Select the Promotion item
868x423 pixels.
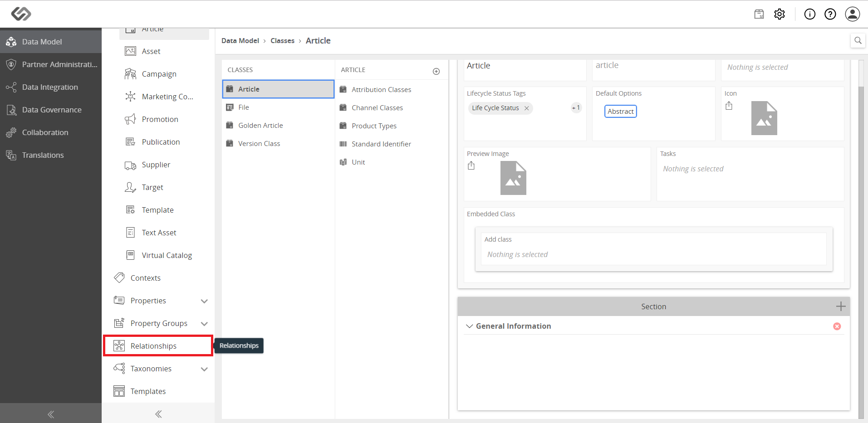coord(164,119)
